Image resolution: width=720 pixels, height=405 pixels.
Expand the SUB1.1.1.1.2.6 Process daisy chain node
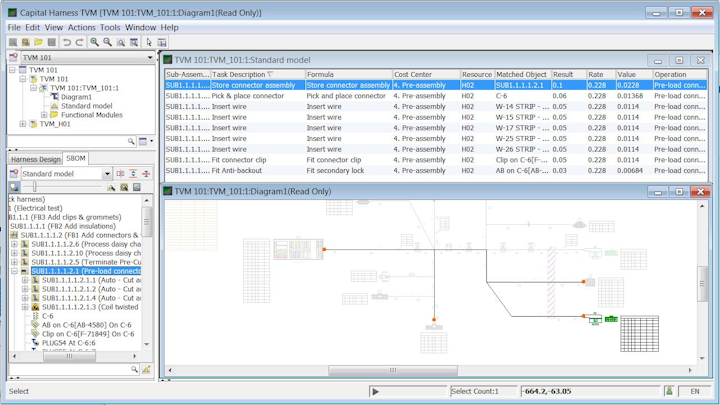[14, 244]
